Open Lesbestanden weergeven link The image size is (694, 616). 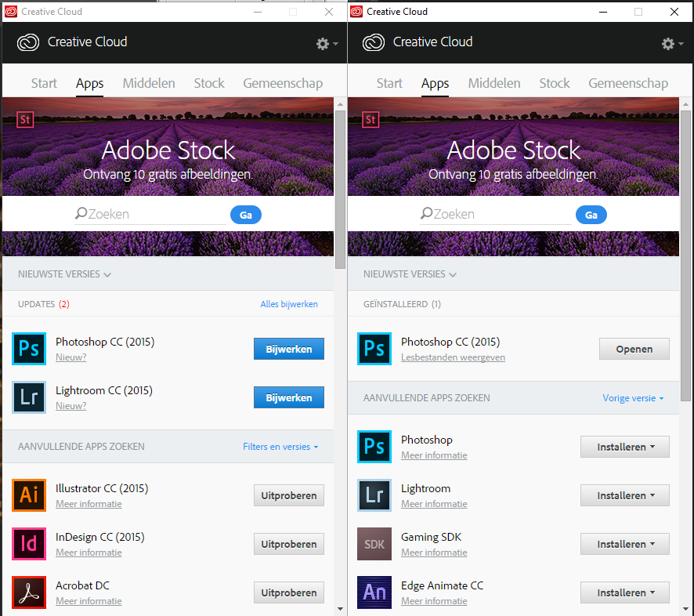(453, 357)
